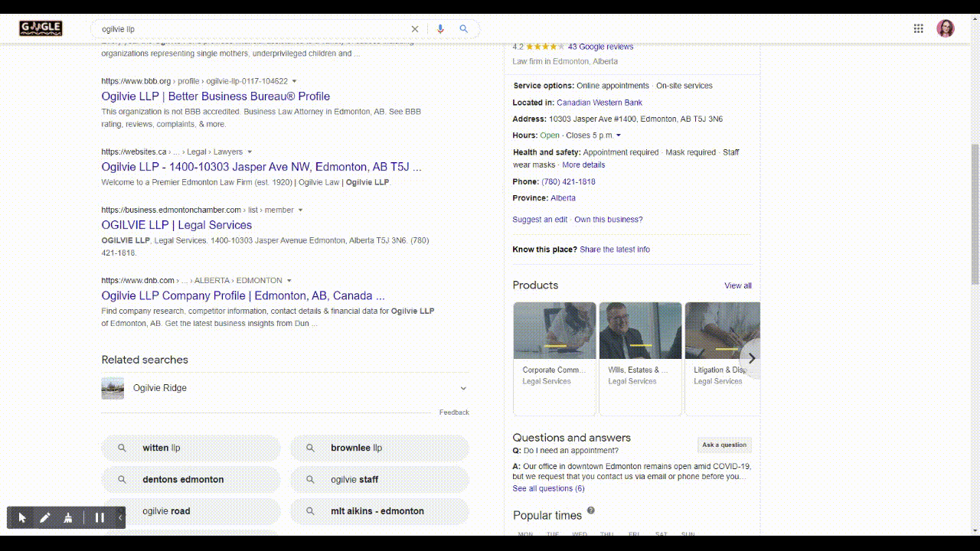The image size is (980, 551).
Task: Select the cursor pointer tool
Action: point(22,517)
